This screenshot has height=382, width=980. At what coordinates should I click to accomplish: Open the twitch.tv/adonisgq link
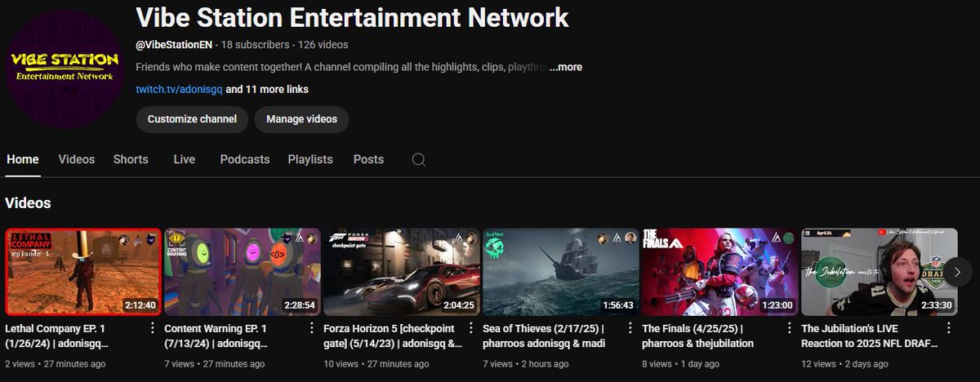[x=178, y=89]
